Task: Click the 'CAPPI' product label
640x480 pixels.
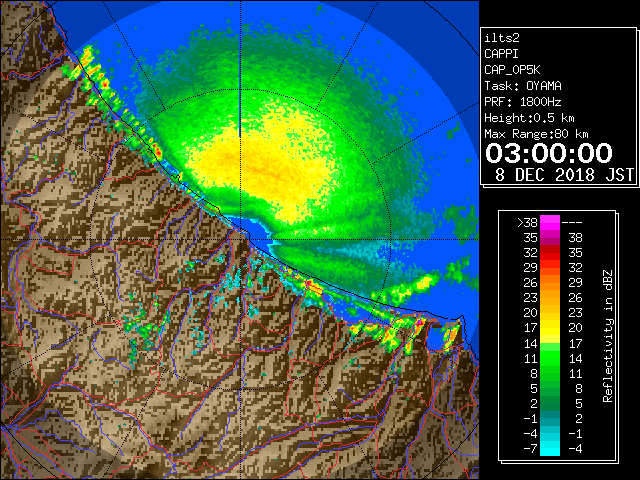Action: [x=501, y=54]
